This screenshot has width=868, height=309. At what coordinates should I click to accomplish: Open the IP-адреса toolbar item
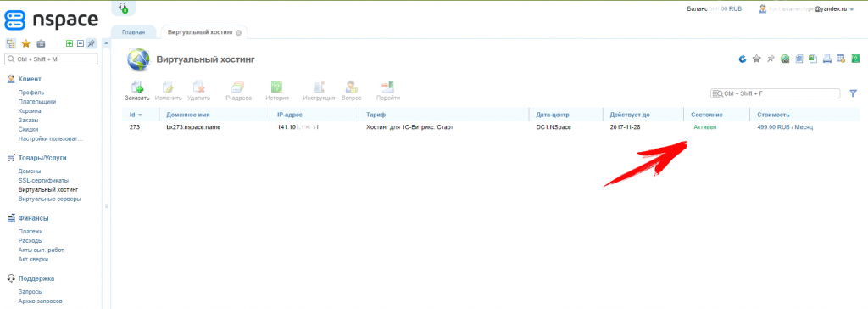click(237, 92)
